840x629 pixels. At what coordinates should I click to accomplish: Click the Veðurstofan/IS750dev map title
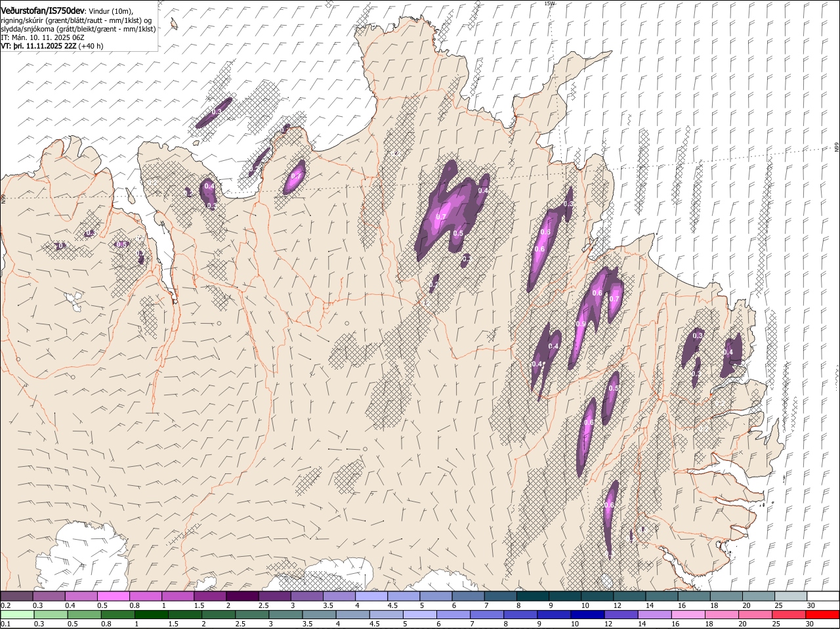43,11
